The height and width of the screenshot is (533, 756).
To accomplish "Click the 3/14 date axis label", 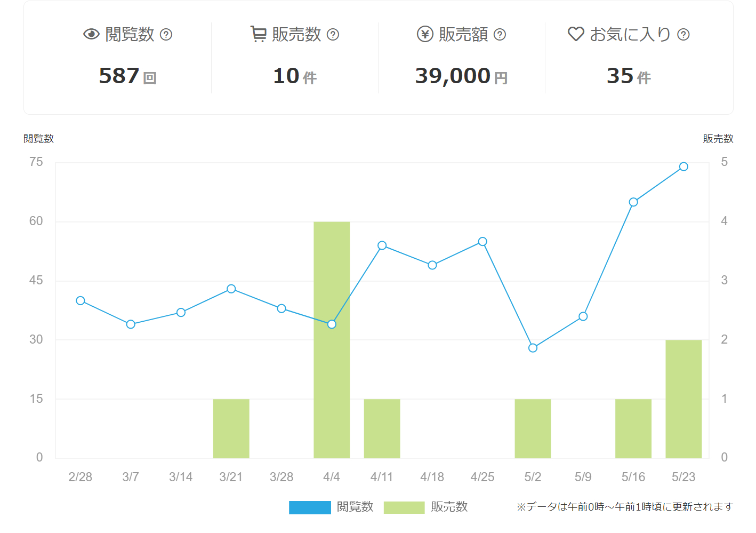I will [x=181, y=477].
